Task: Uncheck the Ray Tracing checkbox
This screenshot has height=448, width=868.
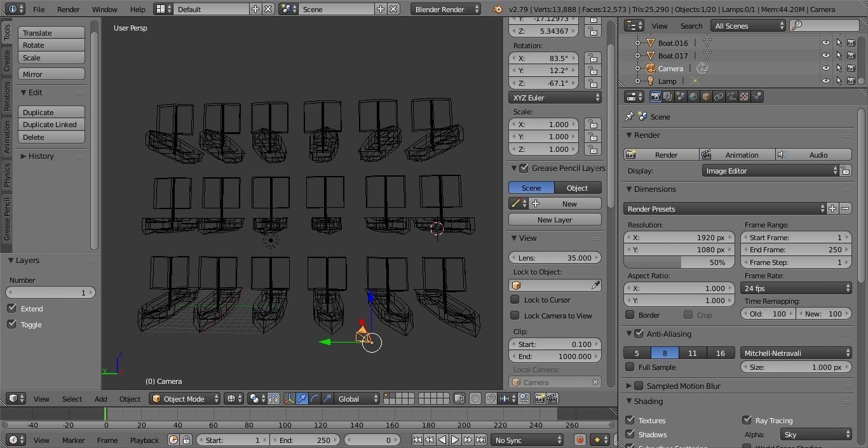Action: (747, 420)
